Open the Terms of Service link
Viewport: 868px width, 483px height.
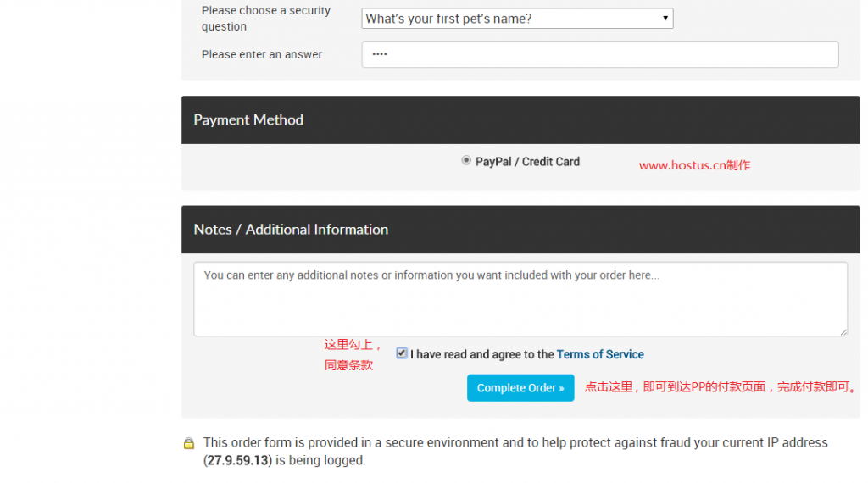point(600,354)
